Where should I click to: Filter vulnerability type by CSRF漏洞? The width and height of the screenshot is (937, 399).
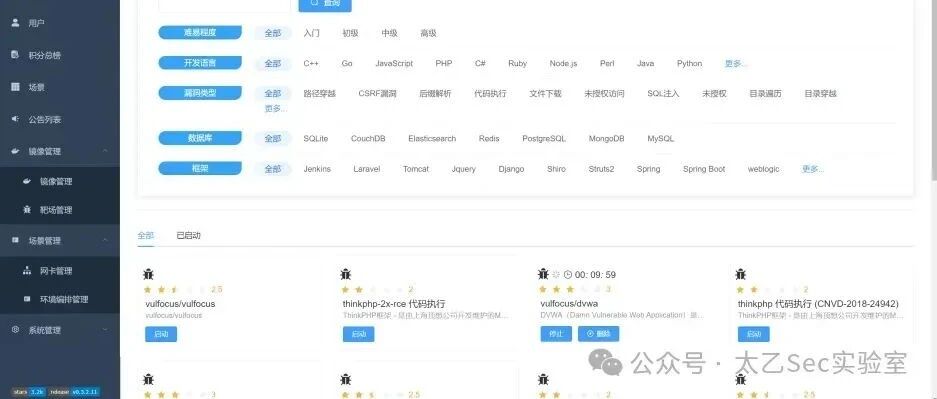378,94
